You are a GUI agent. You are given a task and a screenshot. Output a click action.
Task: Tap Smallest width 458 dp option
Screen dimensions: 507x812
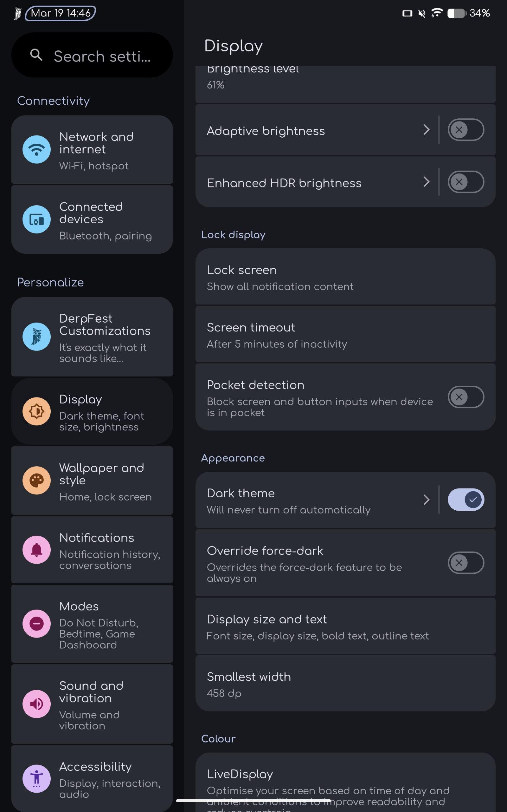[x=345, y=684]
